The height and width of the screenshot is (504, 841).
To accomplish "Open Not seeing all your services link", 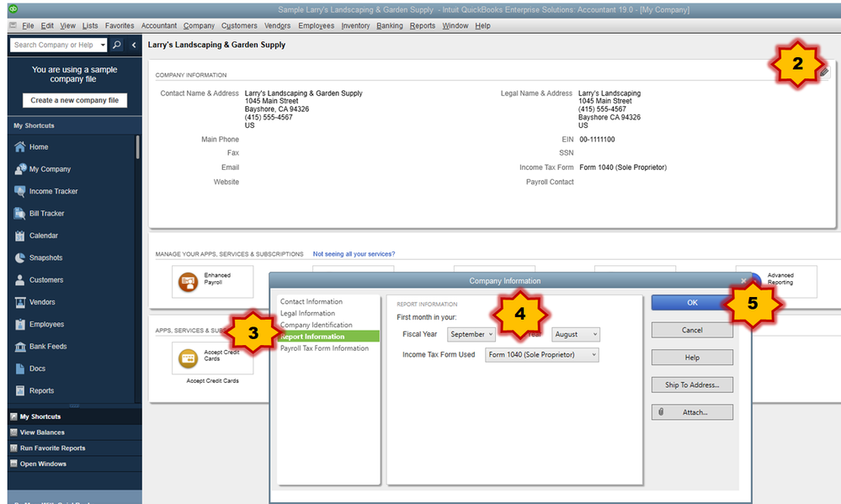I will (x=354, y=254).
